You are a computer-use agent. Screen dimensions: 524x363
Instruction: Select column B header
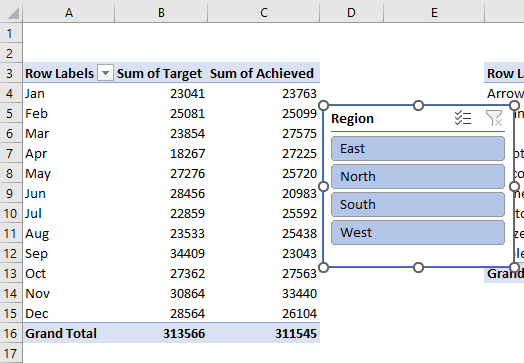point(161,12)
